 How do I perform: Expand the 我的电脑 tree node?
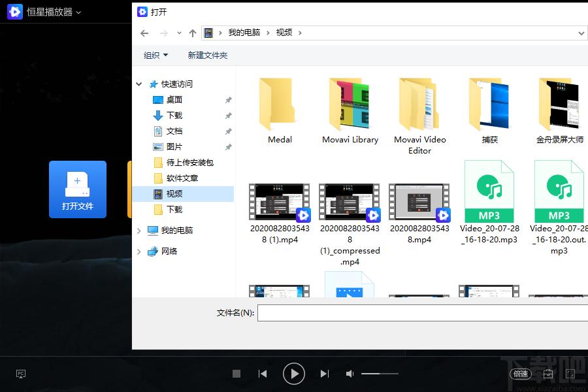click(x=139, y=231)
